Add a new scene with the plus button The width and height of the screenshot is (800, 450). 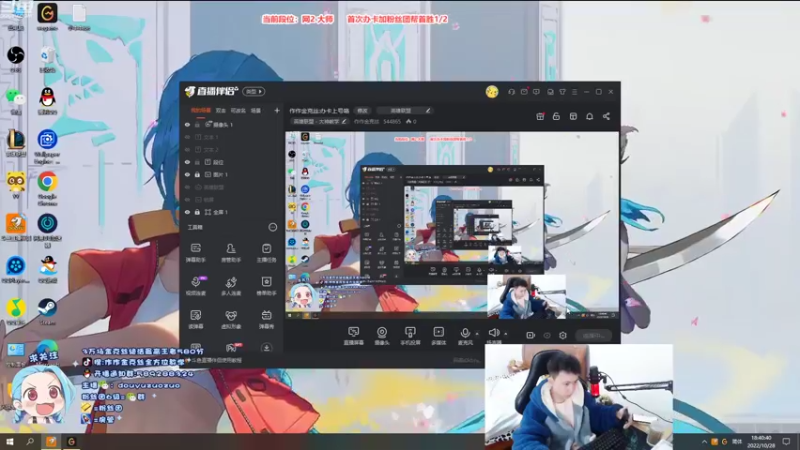click(277, 110)
